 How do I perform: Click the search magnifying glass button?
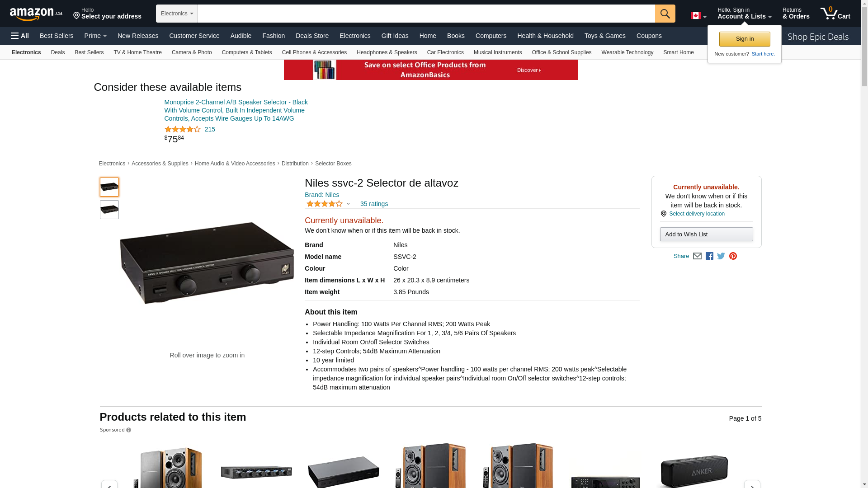click(x=665, y=14)
